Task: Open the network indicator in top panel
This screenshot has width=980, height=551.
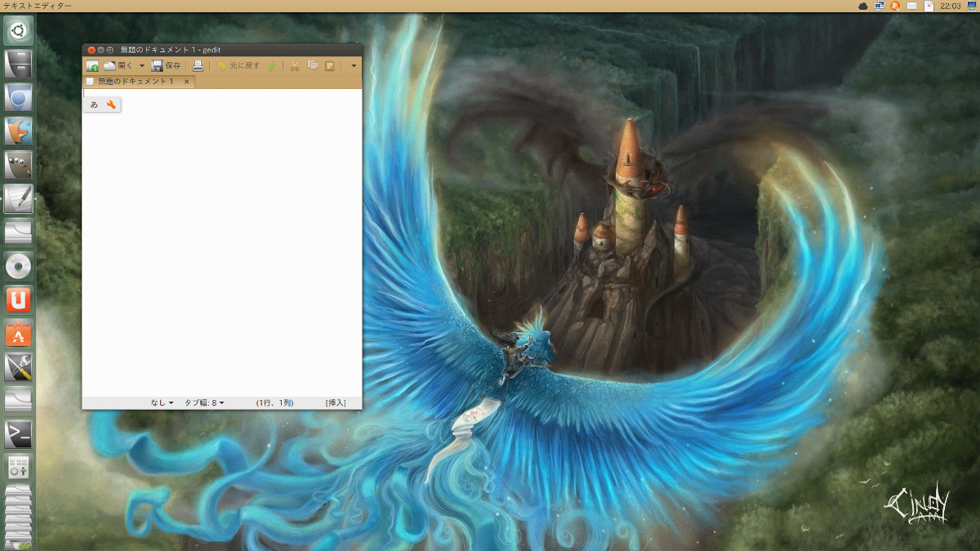Action: (880, 6)
